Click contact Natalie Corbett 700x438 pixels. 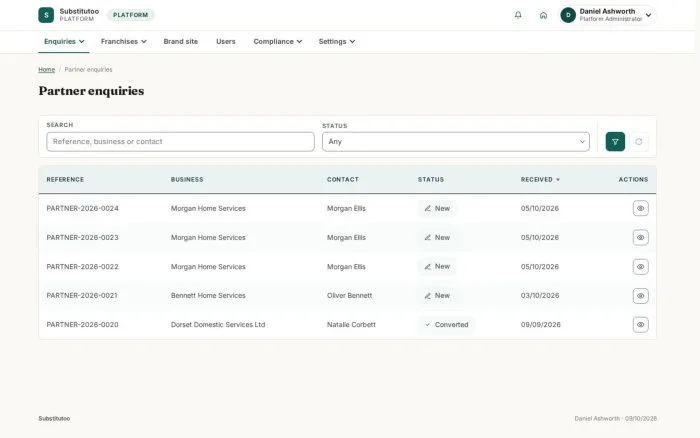(351, 325)
